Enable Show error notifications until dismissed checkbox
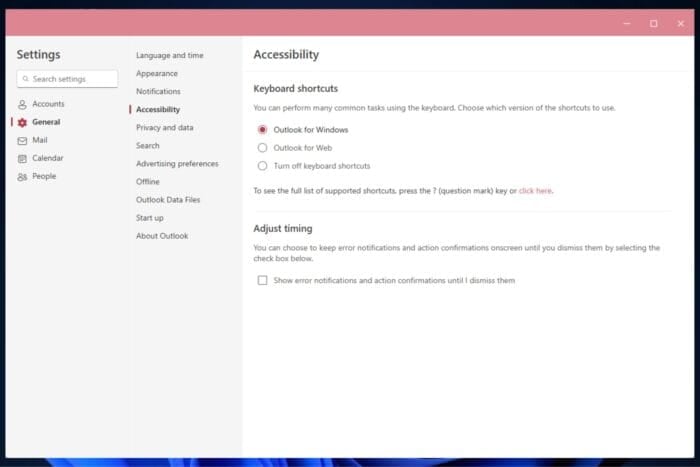Viewport: 700px width, 467px height. pos(262,280)
